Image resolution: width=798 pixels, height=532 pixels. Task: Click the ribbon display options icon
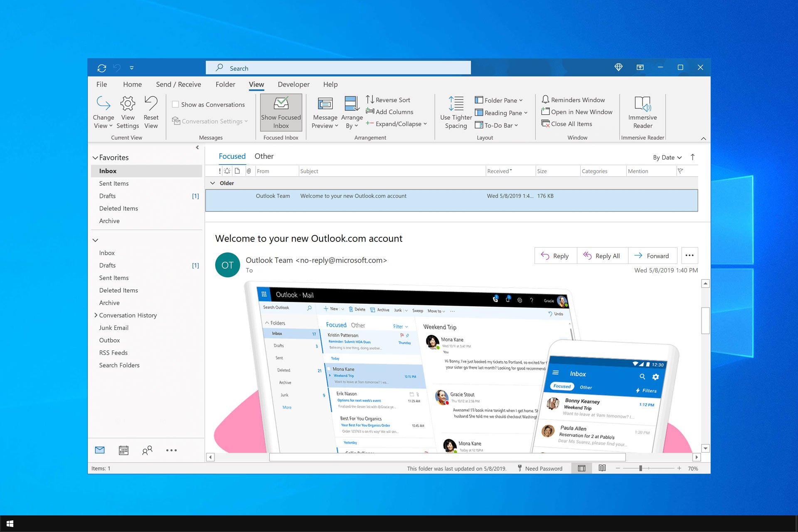(x=640, y=67)
